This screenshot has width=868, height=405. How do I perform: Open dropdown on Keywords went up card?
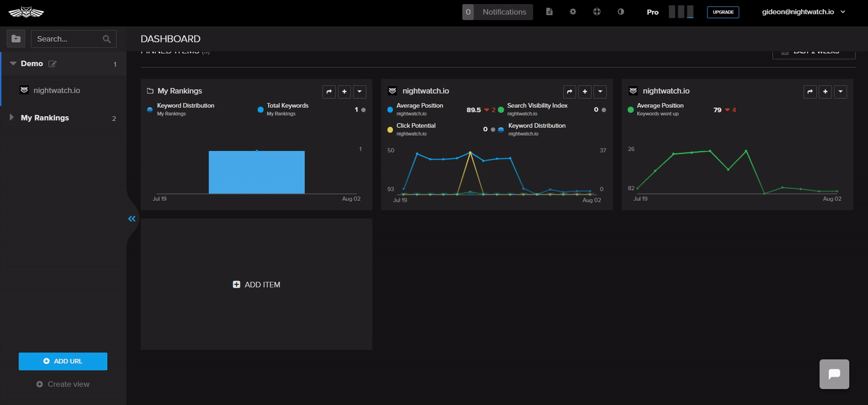(x=840, y=91)
